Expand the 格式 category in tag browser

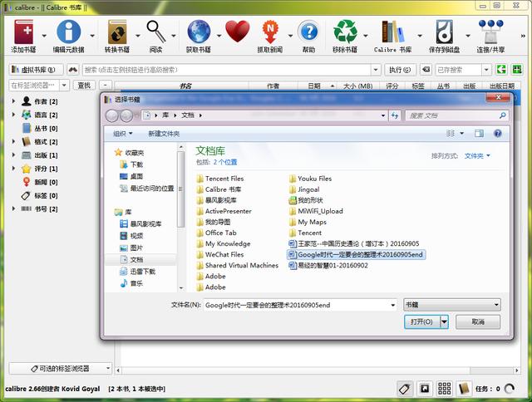point(14,142)
